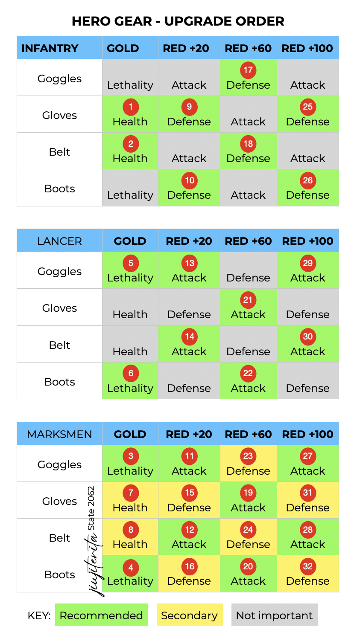This screenshot has height=644, width=357.
Task: Click the red badge numbered 5
Action: [x=131, y=263]
